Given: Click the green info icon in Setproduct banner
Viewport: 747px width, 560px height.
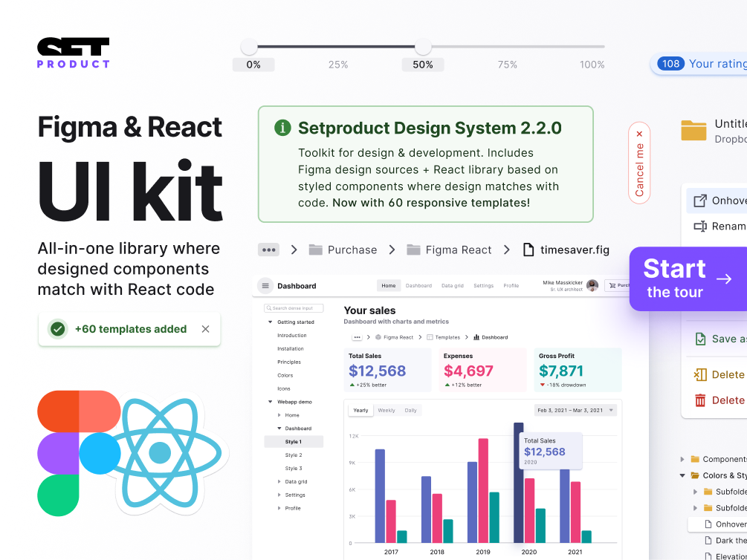Looking at the screenshot, I should click(282, 128).
